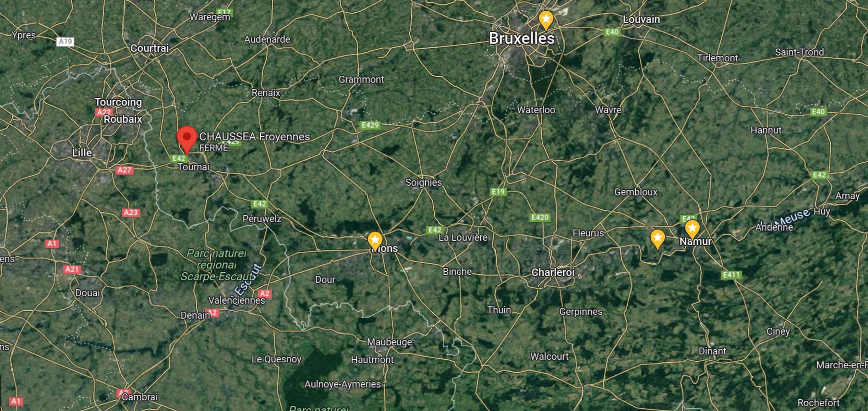
Task: Click the A19 road sign near Ypres
Action: pyautogui.click(x=65, y=42)
